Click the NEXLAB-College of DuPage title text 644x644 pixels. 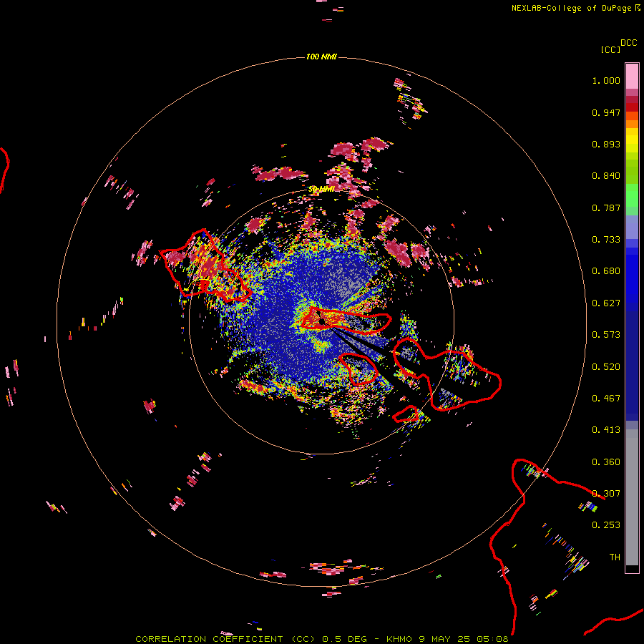click(571, 8)
